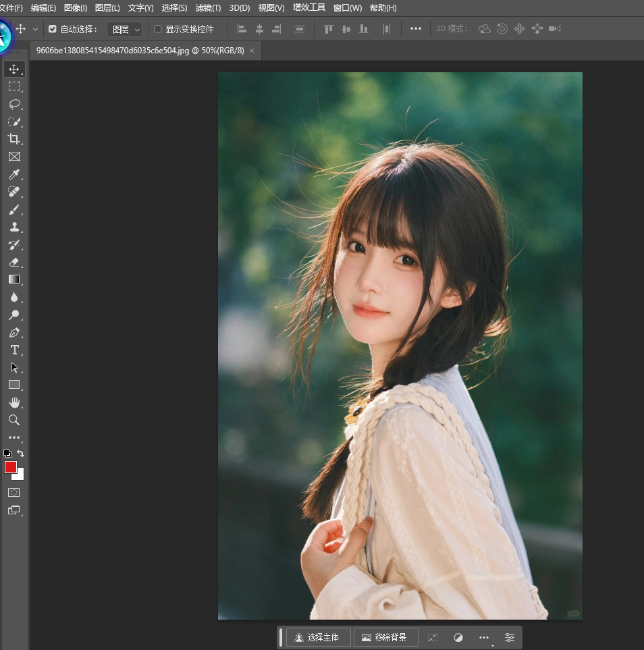
Task: Select the Lasso tool
Action: (x=14, y=104)
